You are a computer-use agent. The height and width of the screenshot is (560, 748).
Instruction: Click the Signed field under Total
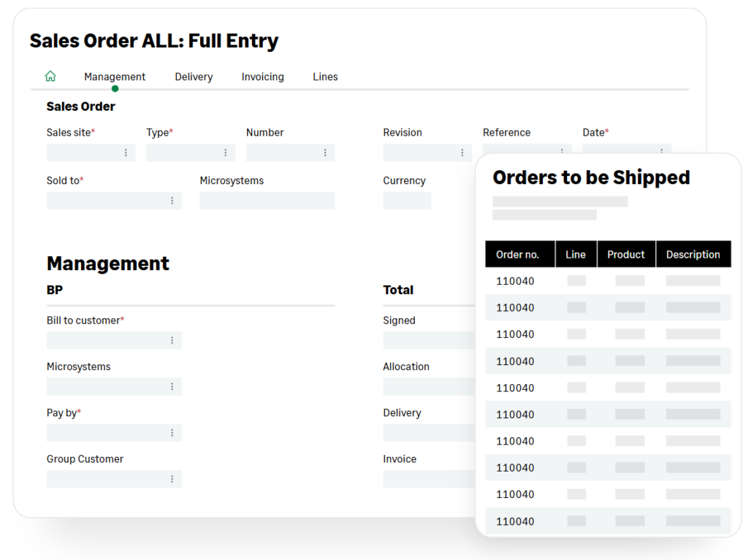point(430,340)
